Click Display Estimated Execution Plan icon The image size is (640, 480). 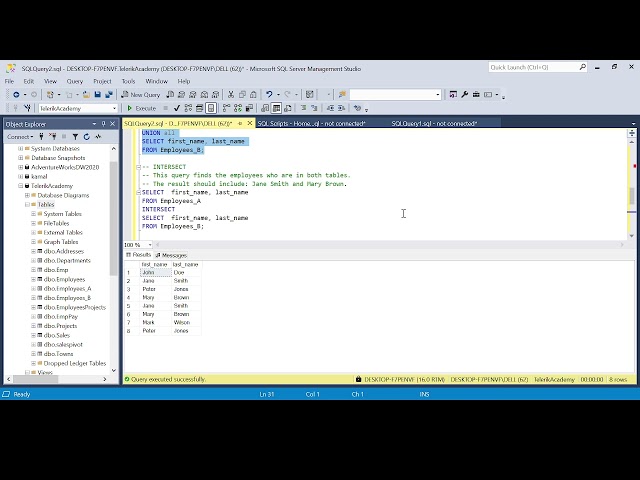tap(188, 108)
